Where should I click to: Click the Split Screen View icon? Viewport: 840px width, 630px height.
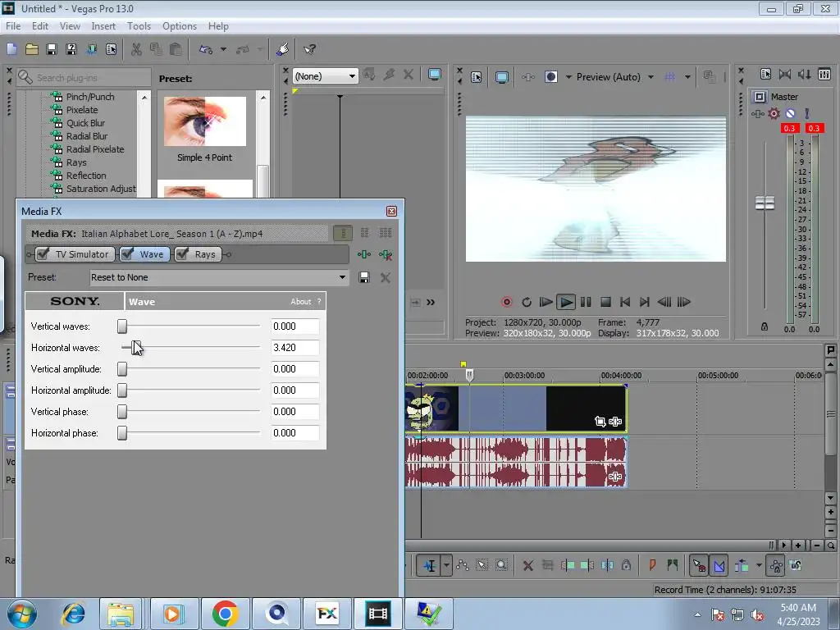click(x=550, y=77)
